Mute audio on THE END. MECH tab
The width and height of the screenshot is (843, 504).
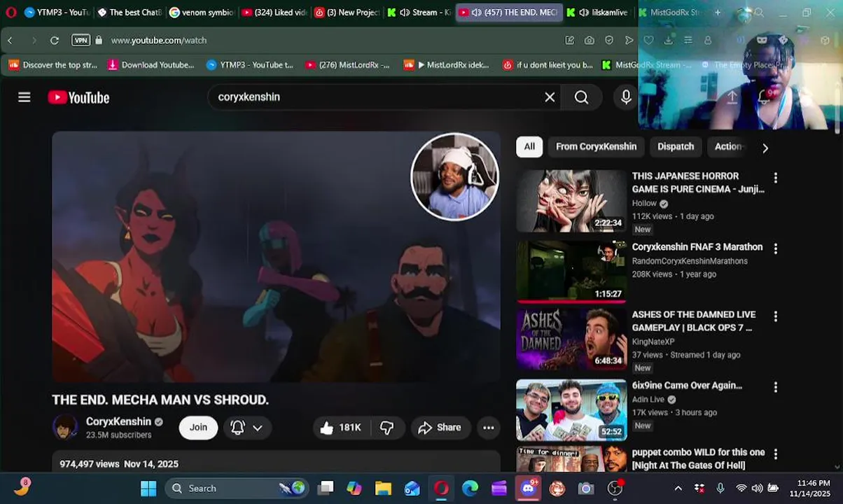(476, 13)
